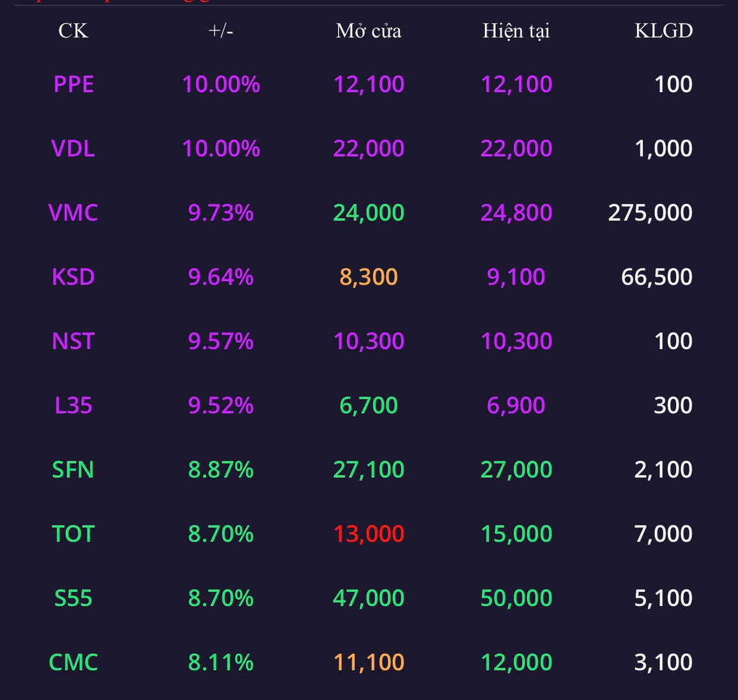Click S55 current price 50,000
This screenshot has width=738, height=700.
[516, 598]
